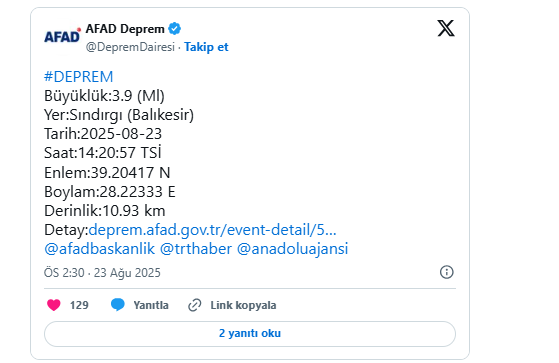
Task: Click the X logo icon
Action: click(x=446, y=29)
